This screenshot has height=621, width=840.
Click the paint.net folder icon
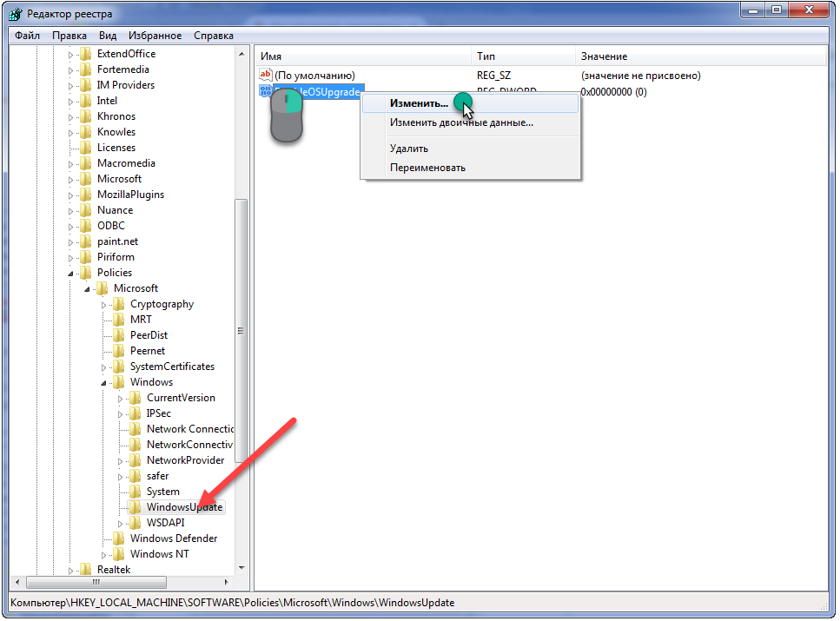[x=85, y=241]
